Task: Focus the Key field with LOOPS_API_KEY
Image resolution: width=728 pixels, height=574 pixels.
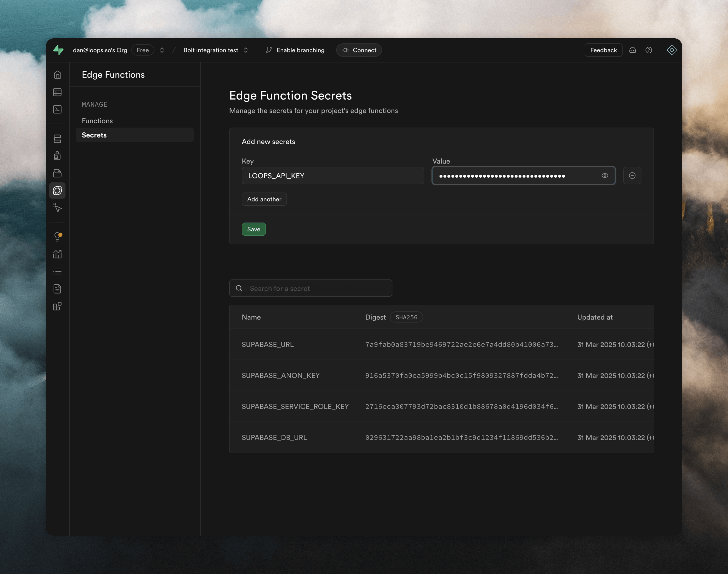Action: [333, 175]
